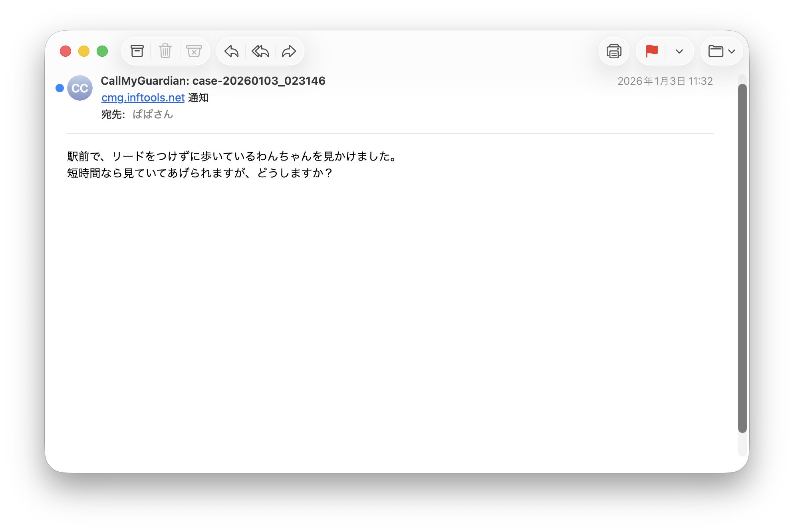
Task: Reply to the sender
Action: click(232, 51)
